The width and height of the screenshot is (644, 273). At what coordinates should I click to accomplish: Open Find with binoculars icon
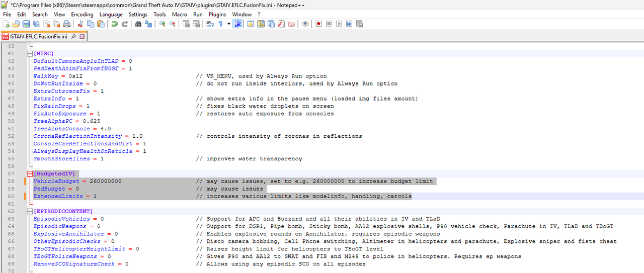click(x=138, y=24)
